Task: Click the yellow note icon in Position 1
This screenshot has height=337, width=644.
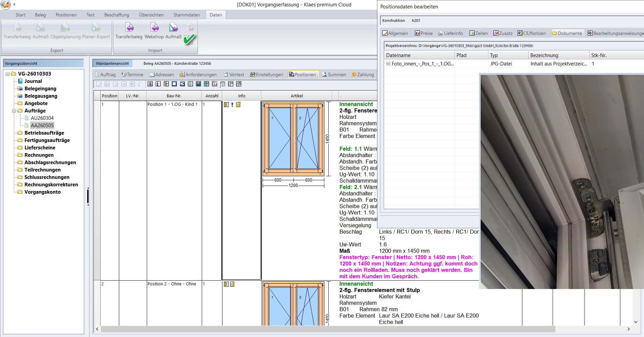Action: coord(238,105)
